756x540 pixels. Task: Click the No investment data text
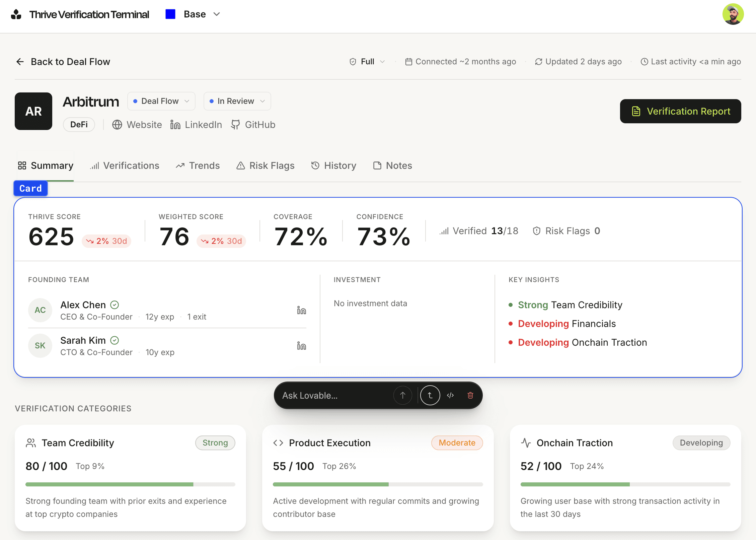[370, 303]
